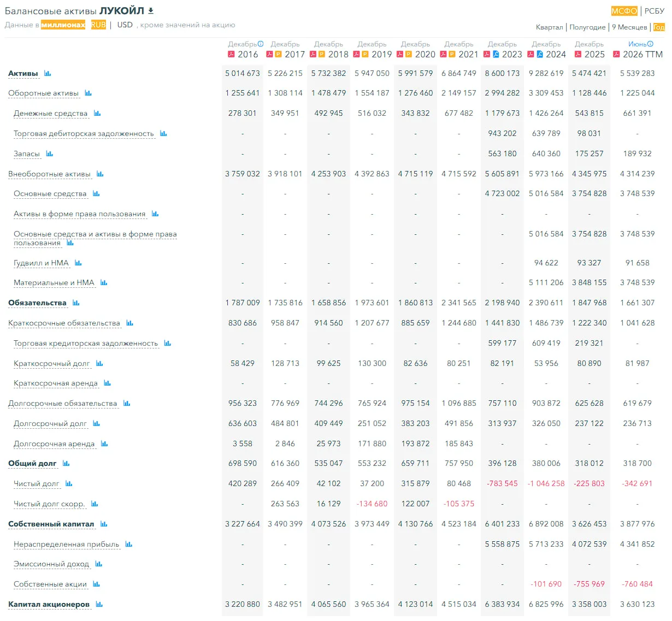This screenshot has width=672, height=621.
Task: Open chart icon for Долгосрочная аренда
Action: click(x=104, y=443)
